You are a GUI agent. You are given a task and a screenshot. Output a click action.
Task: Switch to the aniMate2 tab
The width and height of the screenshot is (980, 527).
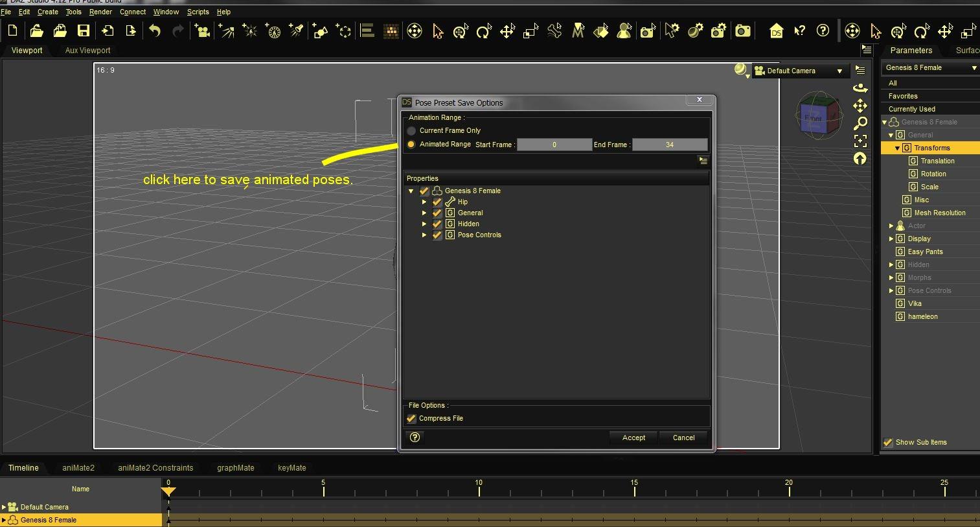pos(78,468)
